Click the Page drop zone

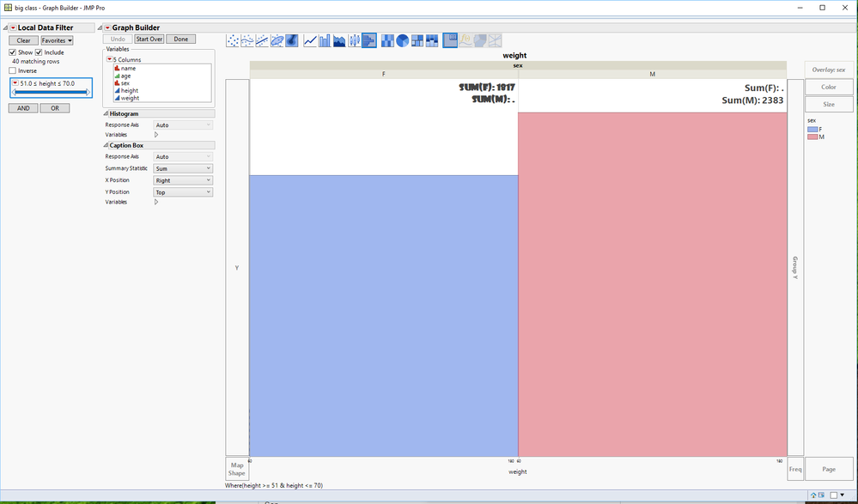point(829,469)
